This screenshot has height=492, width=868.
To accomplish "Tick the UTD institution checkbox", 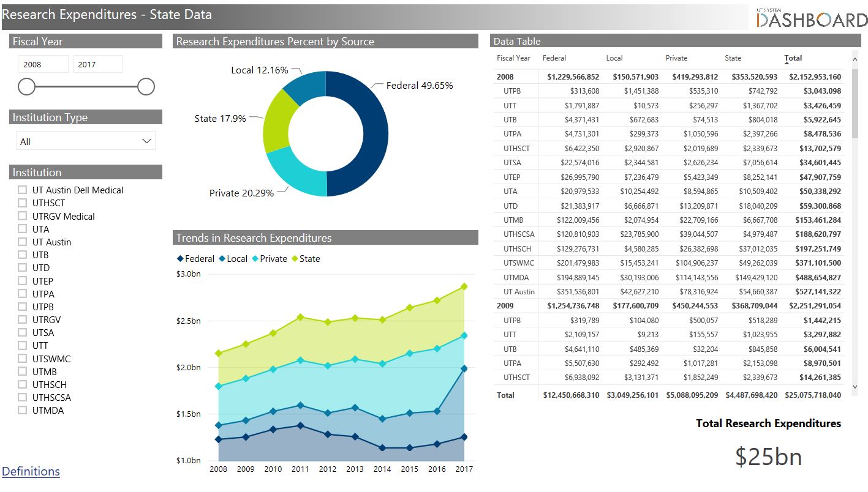I will click(22, 267).
